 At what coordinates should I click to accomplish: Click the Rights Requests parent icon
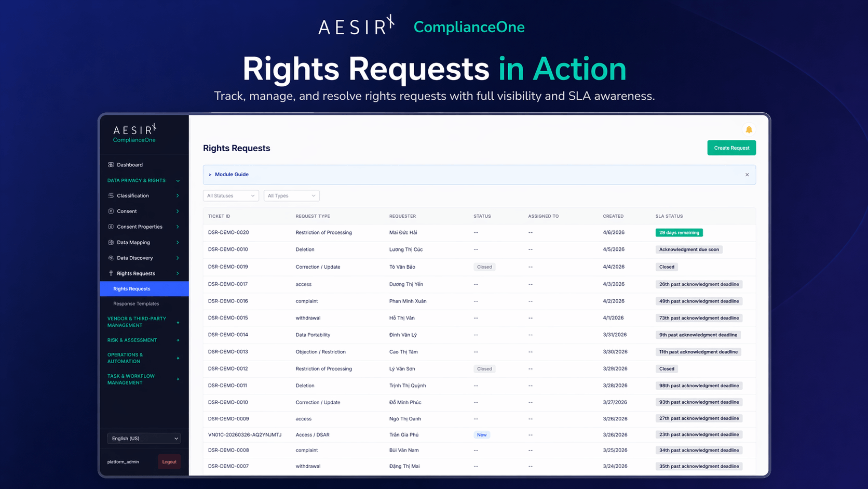click(111, 273)
